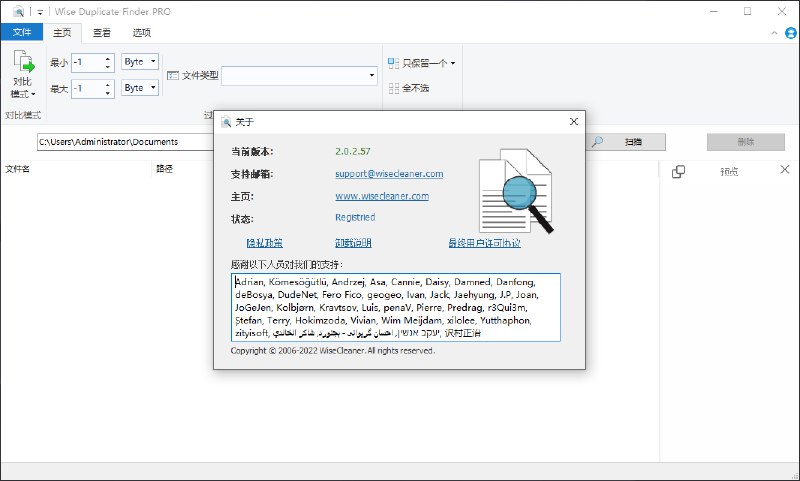Viewport: 800px width, 481px height.
Task: Open the 最大 size Byte unit dropdown
Action: tap(140, 88)
